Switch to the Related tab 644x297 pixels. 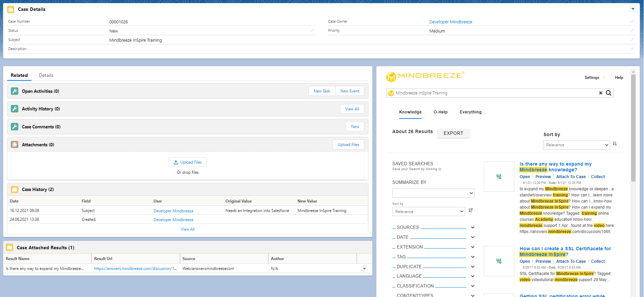[x=19, y=75]
